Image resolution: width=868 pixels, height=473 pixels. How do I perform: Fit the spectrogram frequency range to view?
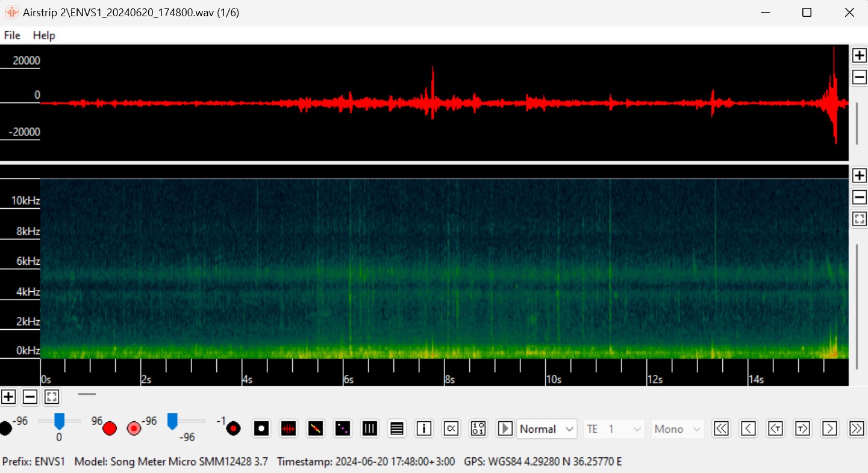click(x=860, y=219)
